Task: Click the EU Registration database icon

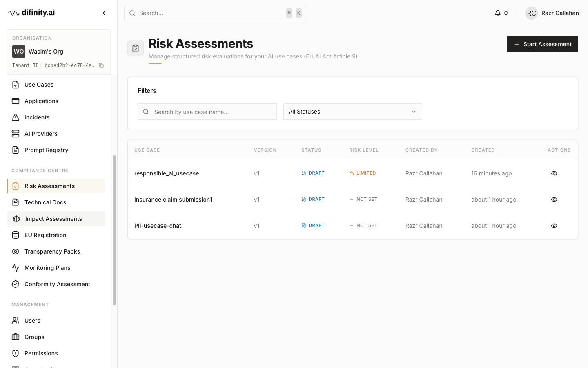Action: point(16,235)
